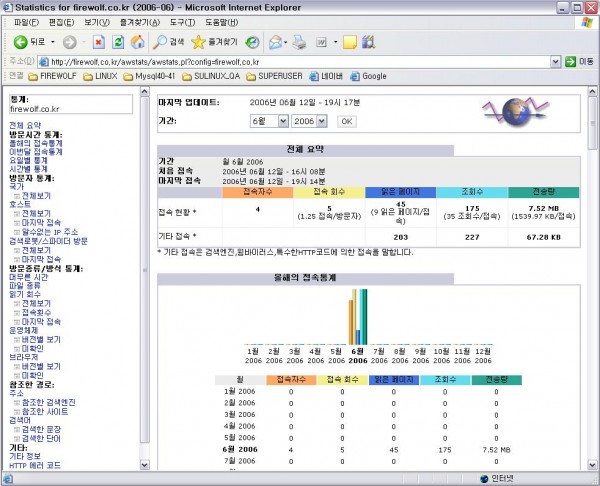Open Mysql40-41 links folder
Image resolution: width=600 pixels, height=486 pixels.
(x=149, y=76)
